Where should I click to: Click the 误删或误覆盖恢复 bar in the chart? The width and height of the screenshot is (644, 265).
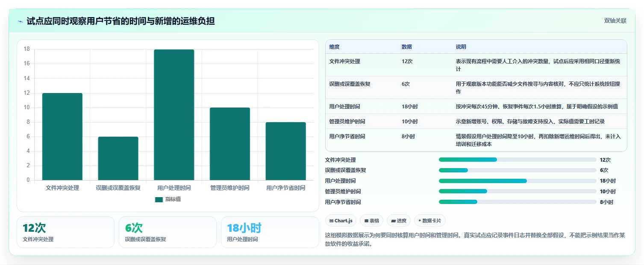click(x=118, y=158)
